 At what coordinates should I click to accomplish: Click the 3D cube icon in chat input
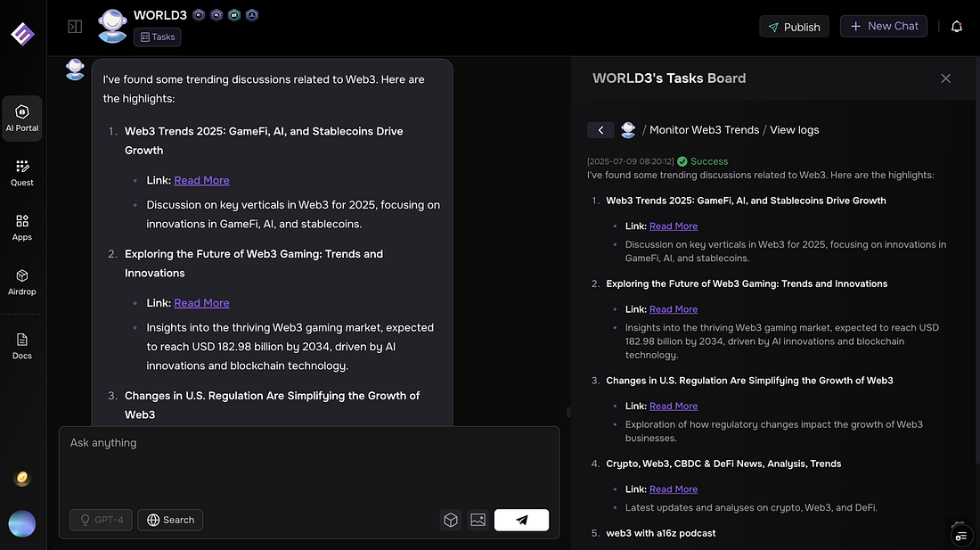coord(451,520)
